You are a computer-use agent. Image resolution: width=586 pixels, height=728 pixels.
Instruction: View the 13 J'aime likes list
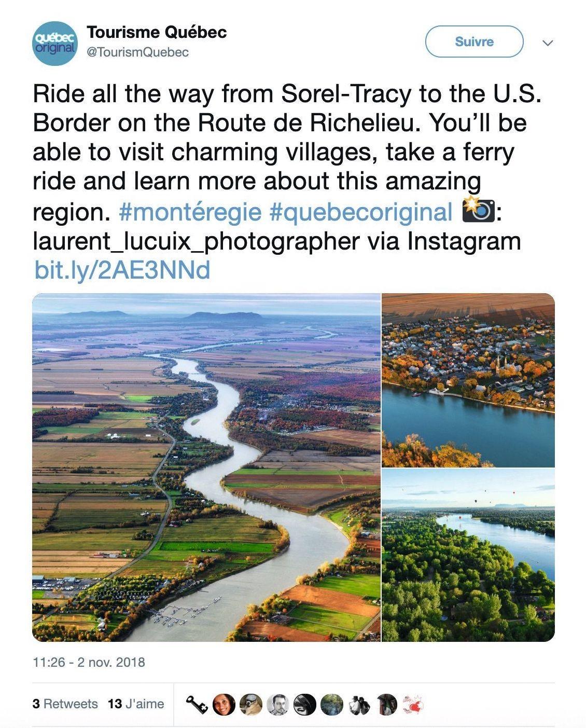[x=136, y=704]
